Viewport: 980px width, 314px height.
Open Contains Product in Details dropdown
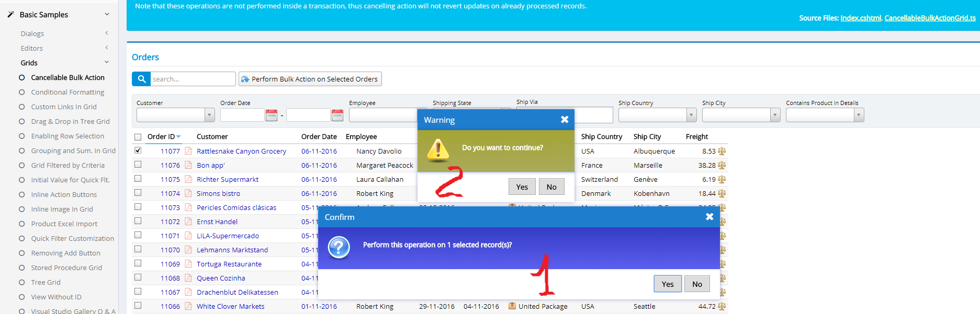tap(859, 115)
